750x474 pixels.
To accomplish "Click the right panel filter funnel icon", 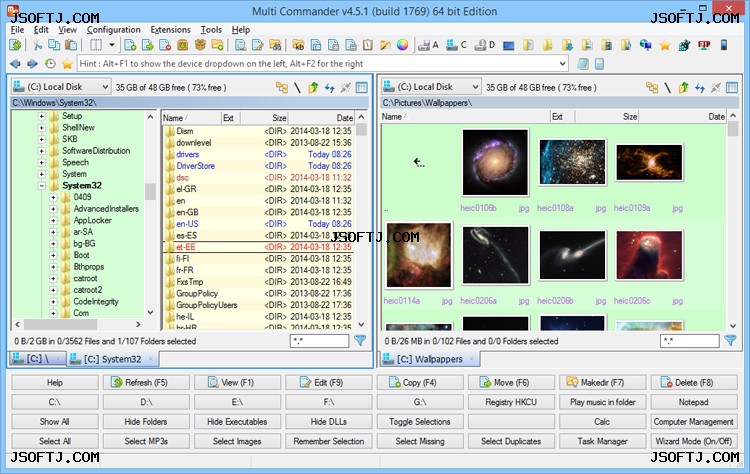I will 730,341.
